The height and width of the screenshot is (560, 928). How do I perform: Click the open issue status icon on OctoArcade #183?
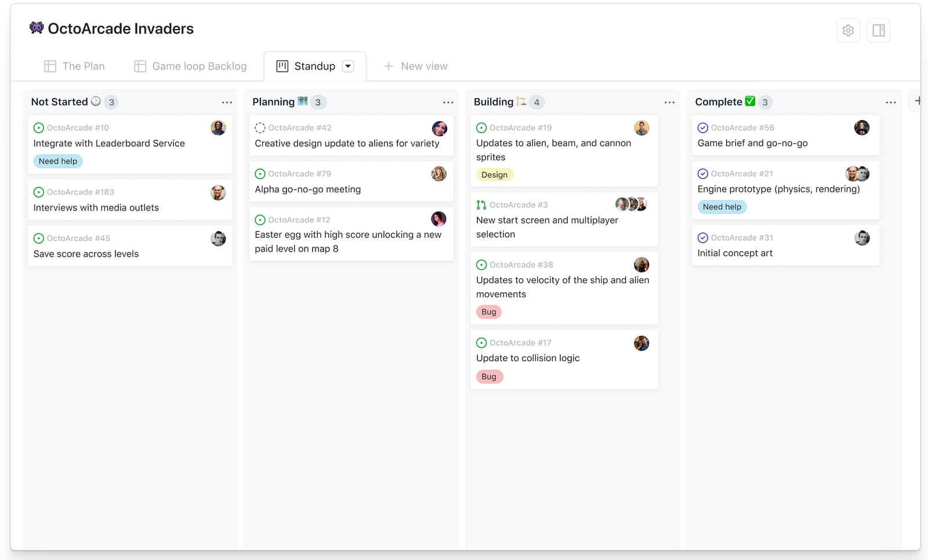(x=39, y=192)
